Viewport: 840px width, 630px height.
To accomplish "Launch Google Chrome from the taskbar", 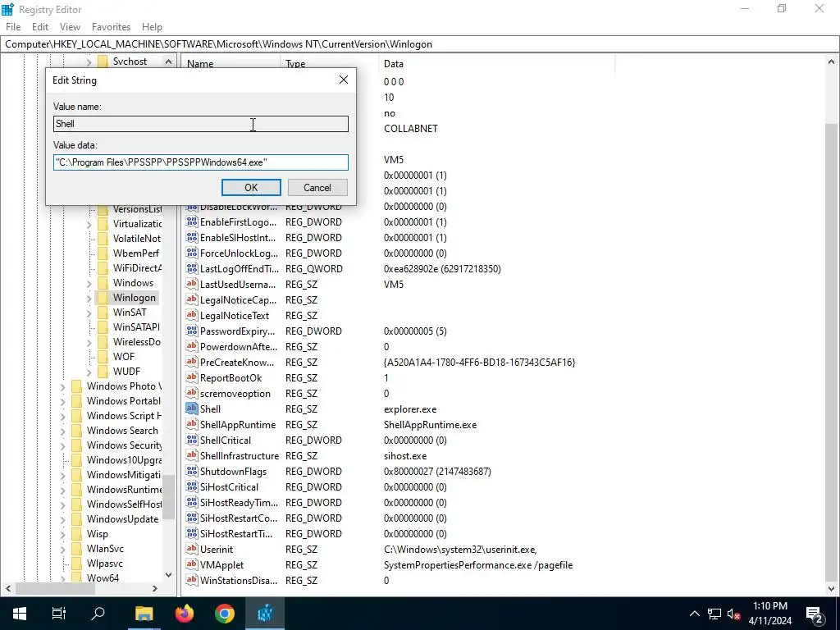I will click(225, 614).
